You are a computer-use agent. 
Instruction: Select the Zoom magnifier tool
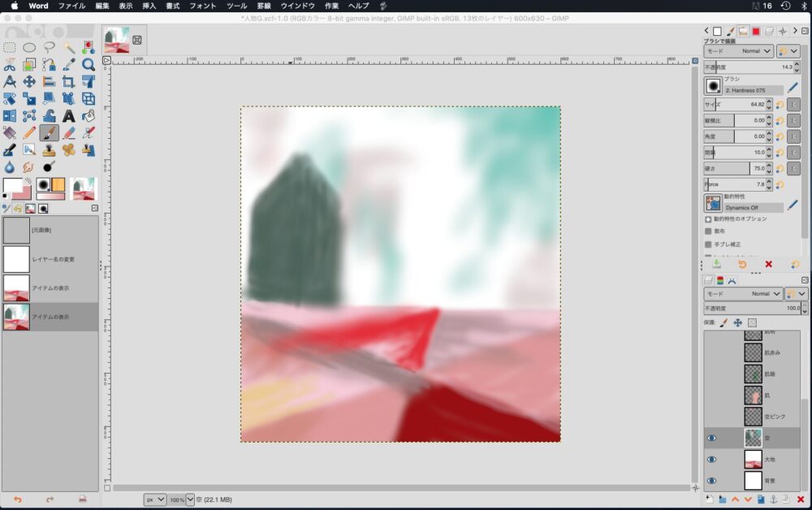[89, 64]
